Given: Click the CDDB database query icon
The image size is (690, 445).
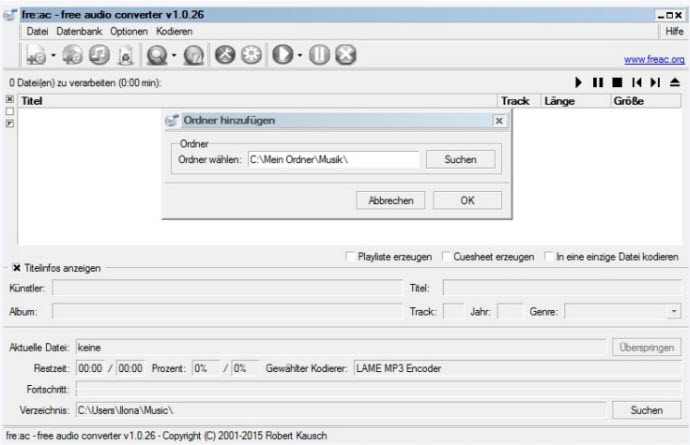Looking at the screenshot, I should click(x=157, y=55).
